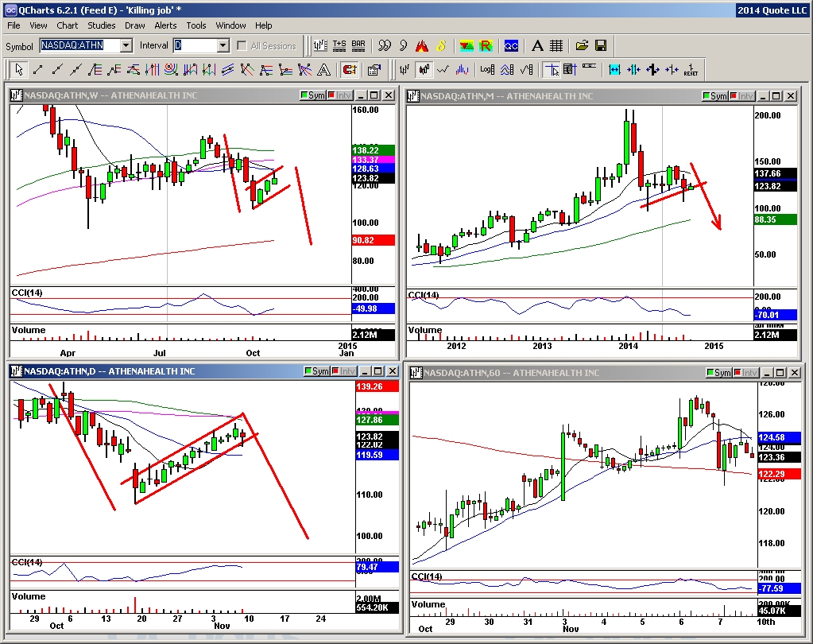The width and height of the screenshot is (813, 644).
Task: Open 60-minute chart window system menu icon
Action: coord(416,372)
